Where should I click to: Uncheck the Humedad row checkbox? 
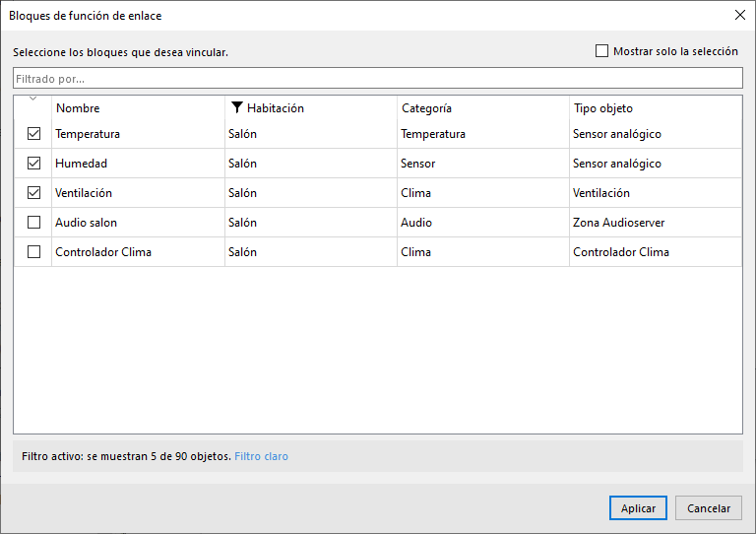34,164
